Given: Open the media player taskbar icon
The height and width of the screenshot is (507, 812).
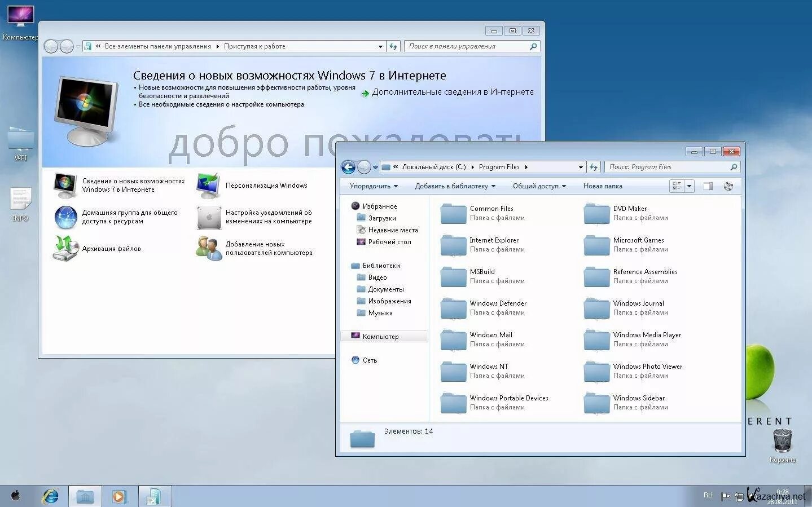Looking at the screenshot, I should [x=118, y=496].
